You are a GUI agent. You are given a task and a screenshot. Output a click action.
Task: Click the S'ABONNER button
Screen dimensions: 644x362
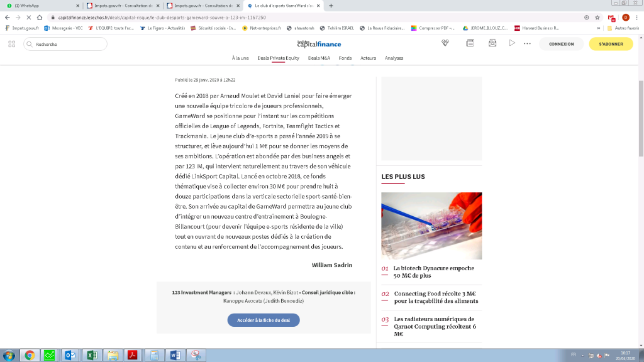[611, 44]
